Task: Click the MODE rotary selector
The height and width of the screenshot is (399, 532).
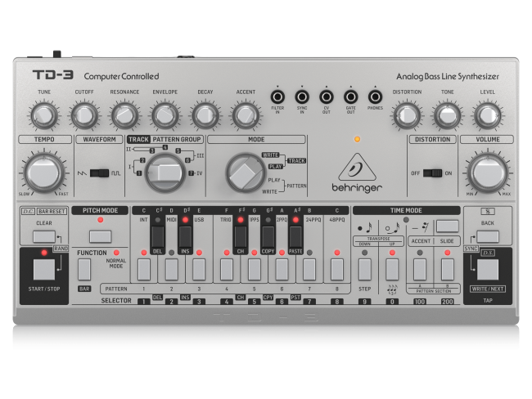Action: click(246, 173)
